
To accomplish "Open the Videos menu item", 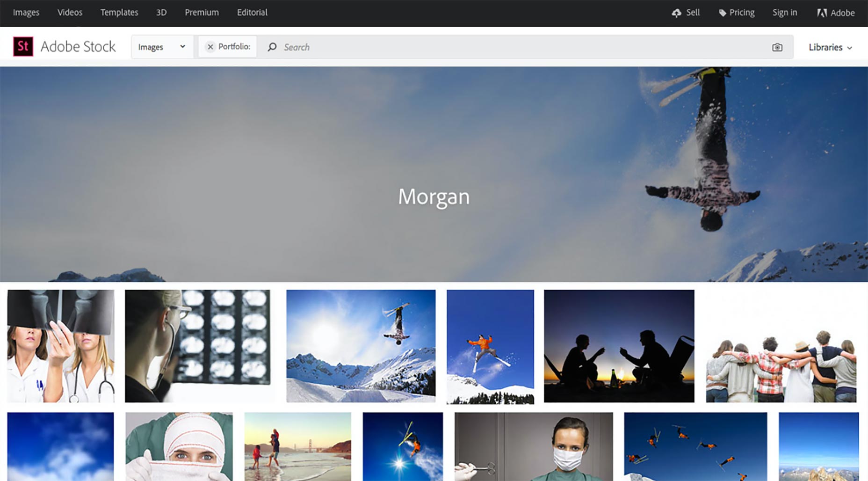I will [x=70, y=13].
